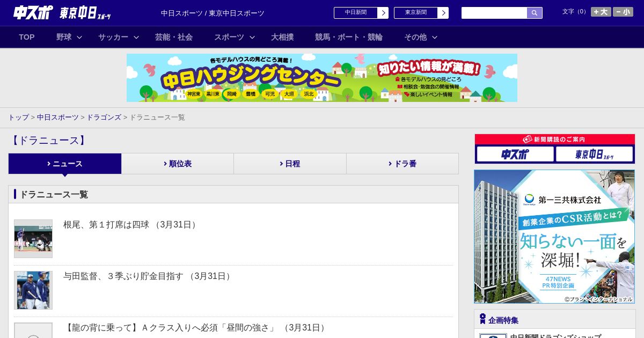Screen dimensions: 644x338
Task: Click the arrow next to 中日新聞
Action: [383, 13]
